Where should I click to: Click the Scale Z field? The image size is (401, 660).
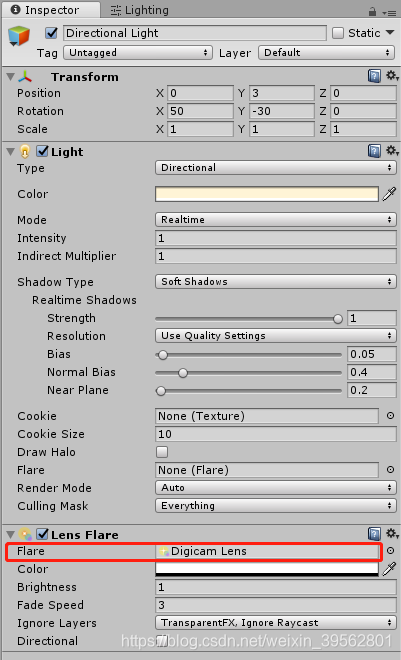[x=363, y=129]
